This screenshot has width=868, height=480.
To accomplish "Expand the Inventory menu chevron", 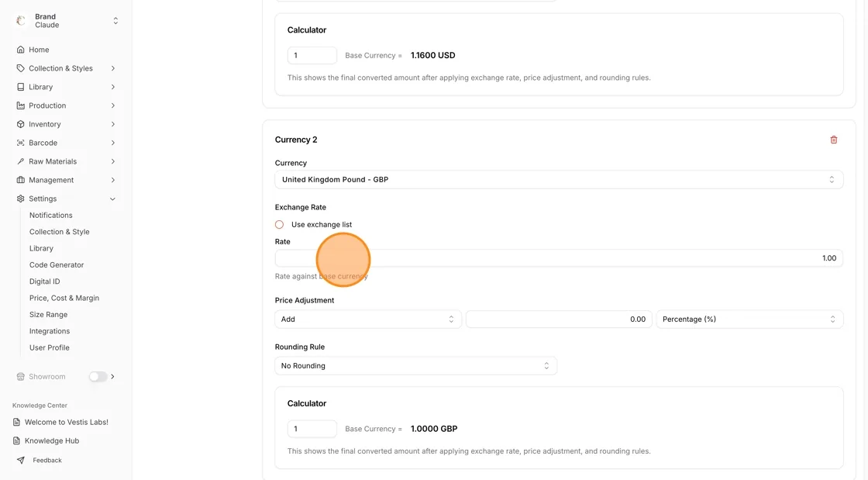I will (x=113, y=124).
